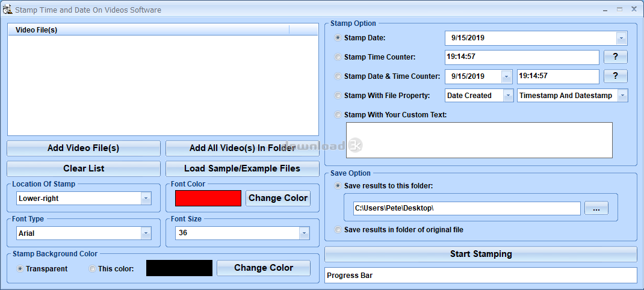Open date picker for Date & Time Counter
The height and width of the screenshot is (290, 644).
tap(506, 76)
